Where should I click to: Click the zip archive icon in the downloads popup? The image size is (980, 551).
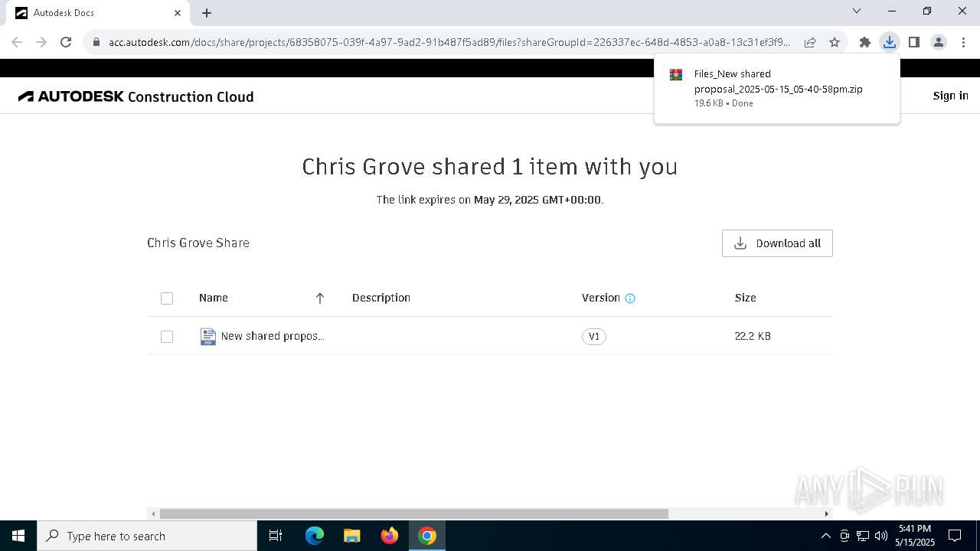(676, 75)
